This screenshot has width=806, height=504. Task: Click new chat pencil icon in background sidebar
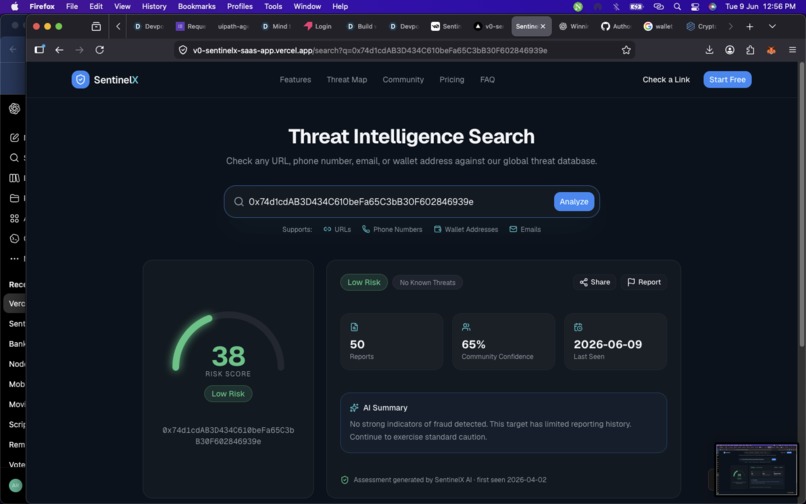[14, 137]
